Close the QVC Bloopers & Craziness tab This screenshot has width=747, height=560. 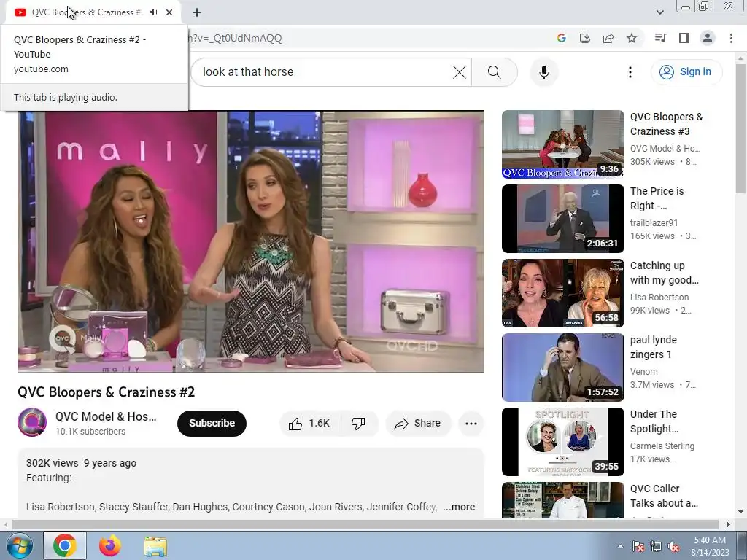169,12
